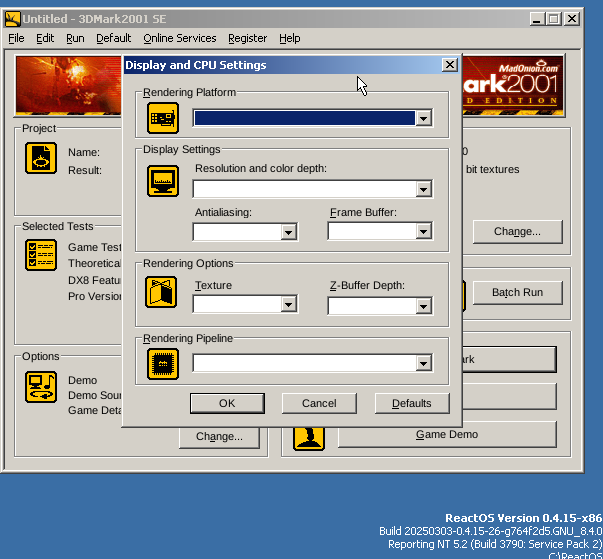Click the Game Demo button
Screen dimensions: 603x559
click(x=447, y=435)
